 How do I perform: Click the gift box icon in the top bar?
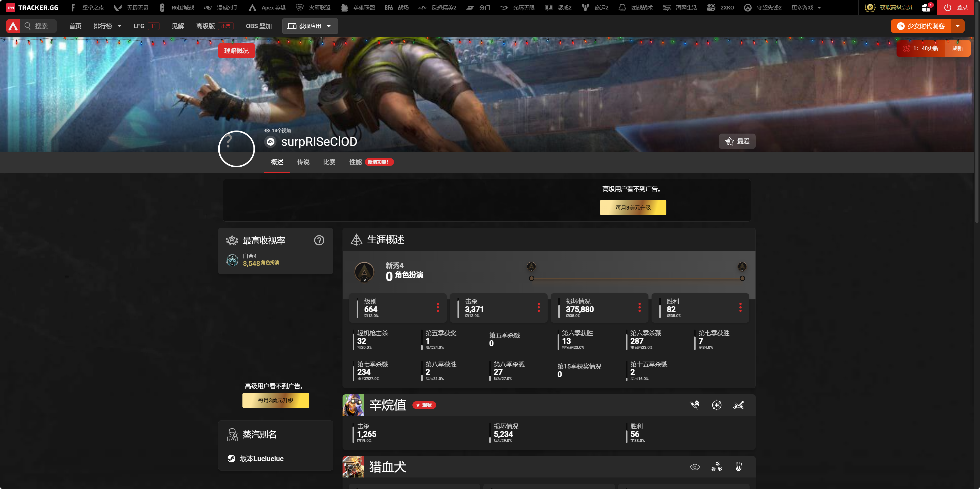pos(925,8)
